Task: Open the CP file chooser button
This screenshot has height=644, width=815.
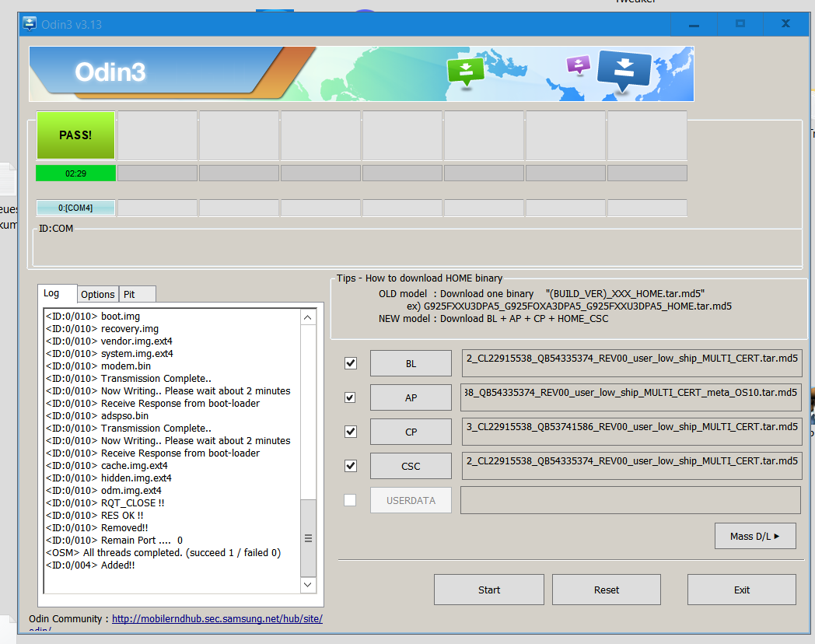Action: [411, 432]
